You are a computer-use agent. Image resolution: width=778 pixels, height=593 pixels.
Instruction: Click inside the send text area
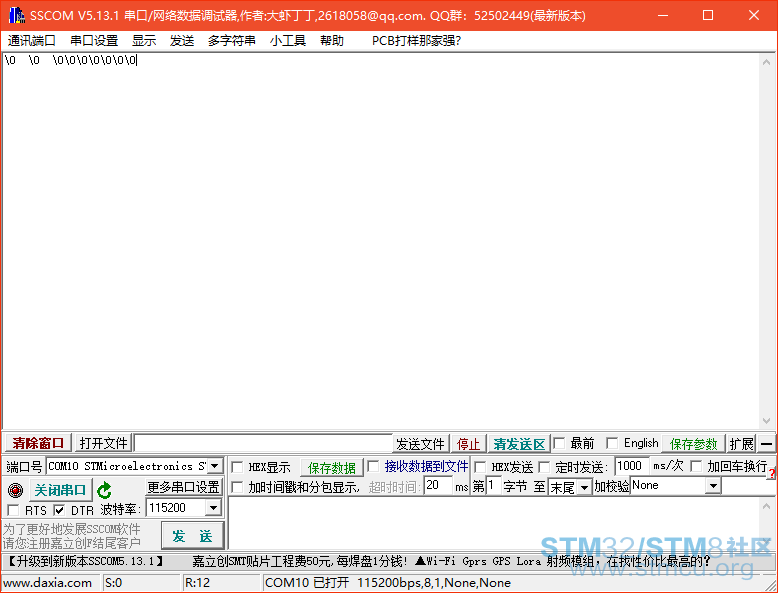[x=494, y=523]
